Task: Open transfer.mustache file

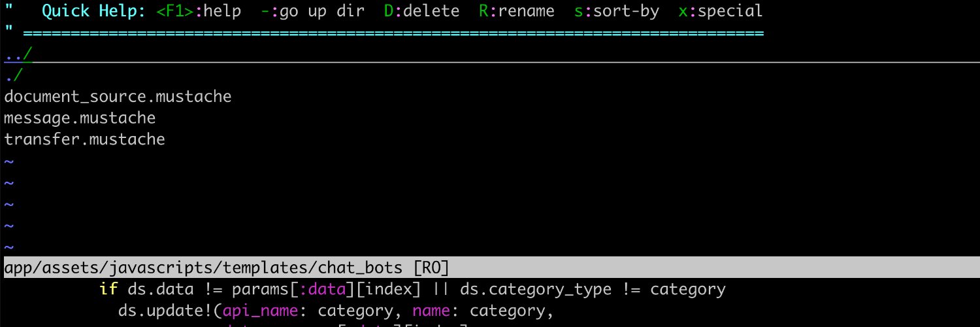Action: [x=84, y=139]
